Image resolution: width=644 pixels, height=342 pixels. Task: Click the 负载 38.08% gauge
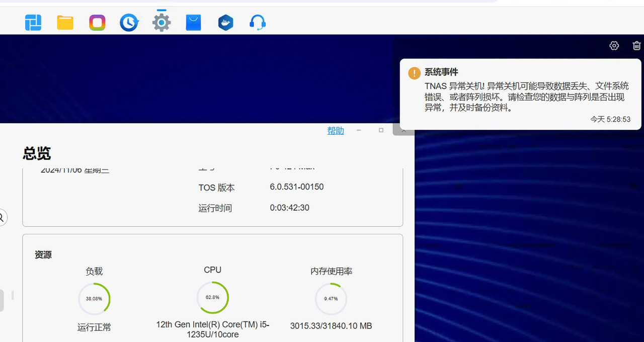(x=94, y=298)
